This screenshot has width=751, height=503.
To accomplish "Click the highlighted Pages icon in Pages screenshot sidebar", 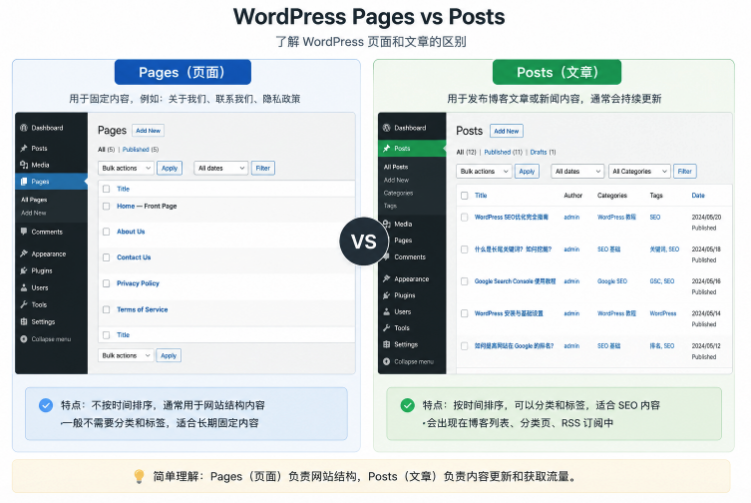I will click(x=23, y=182).
